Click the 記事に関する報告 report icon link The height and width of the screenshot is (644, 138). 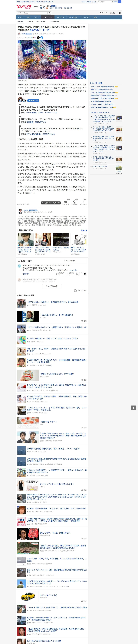pyautogui.click(x=23, y=204)
